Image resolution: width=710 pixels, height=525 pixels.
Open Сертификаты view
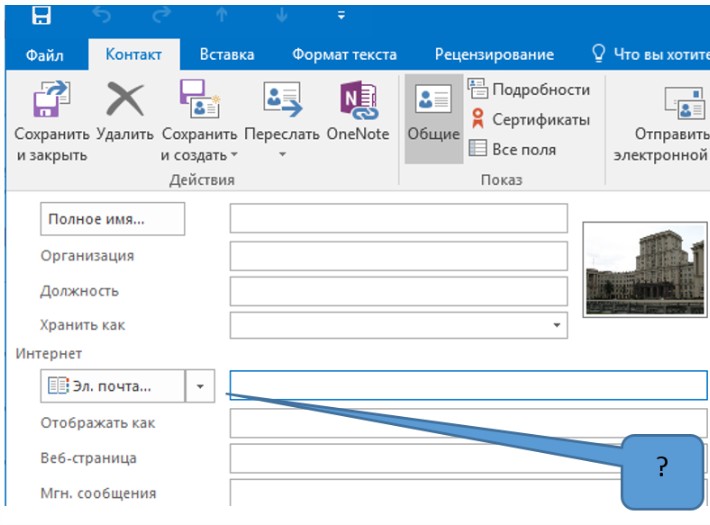click(x=529, y=119)
